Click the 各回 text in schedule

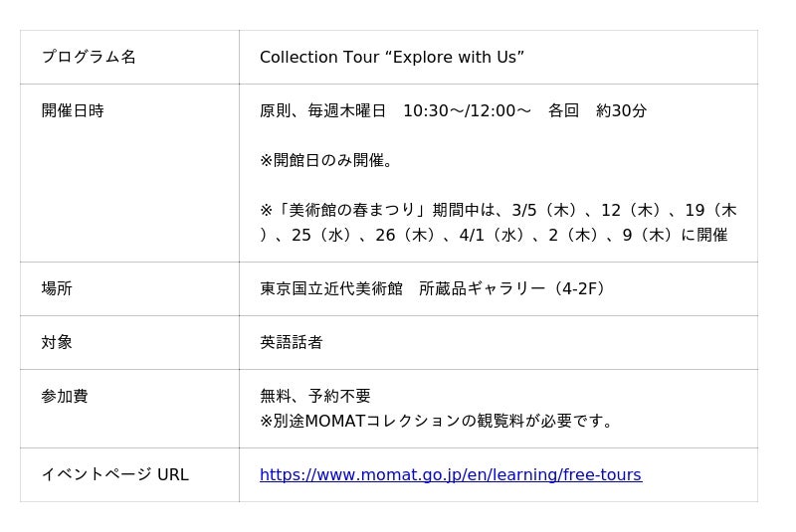pos(563,111)
